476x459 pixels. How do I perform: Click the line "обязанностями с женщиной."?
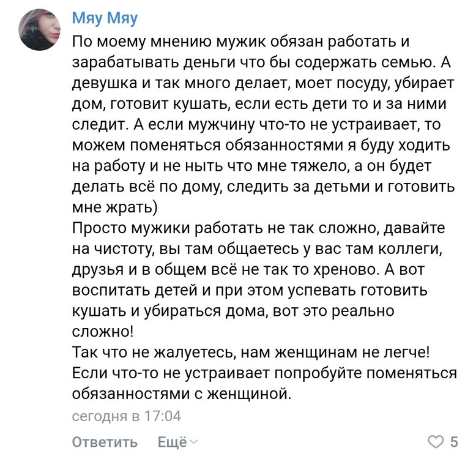pos(183,394)
